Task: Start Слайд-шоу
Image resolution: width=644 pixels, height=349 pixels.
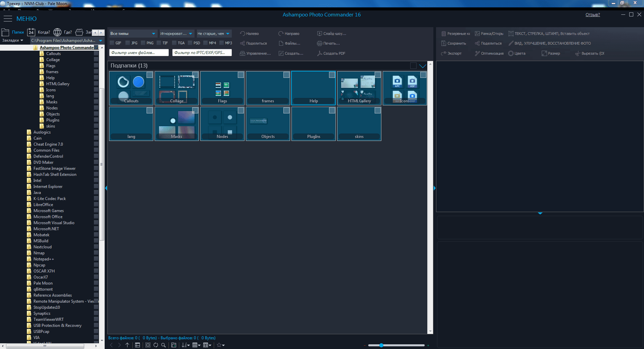Action: point(332,34)
